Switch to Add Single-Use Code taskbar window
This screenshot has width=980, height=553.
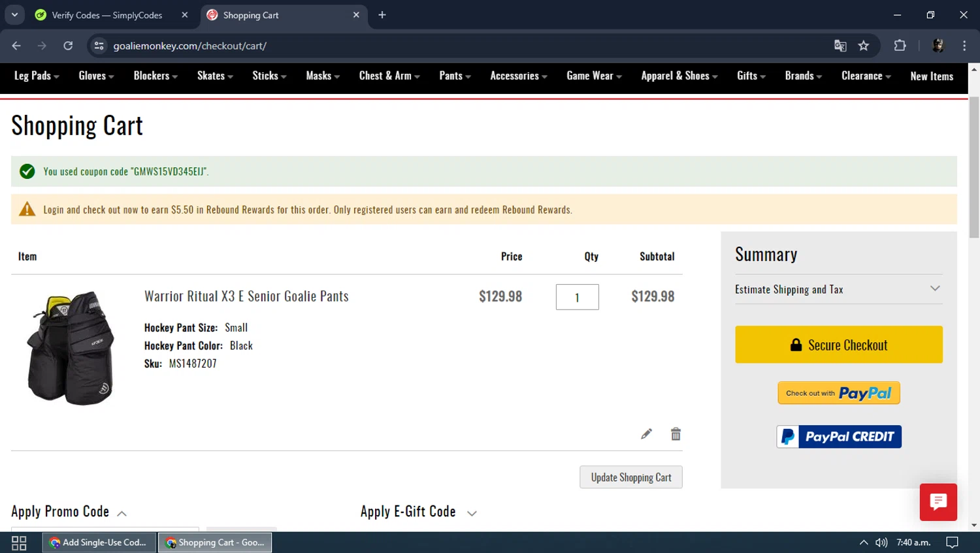tap(99, 543)
